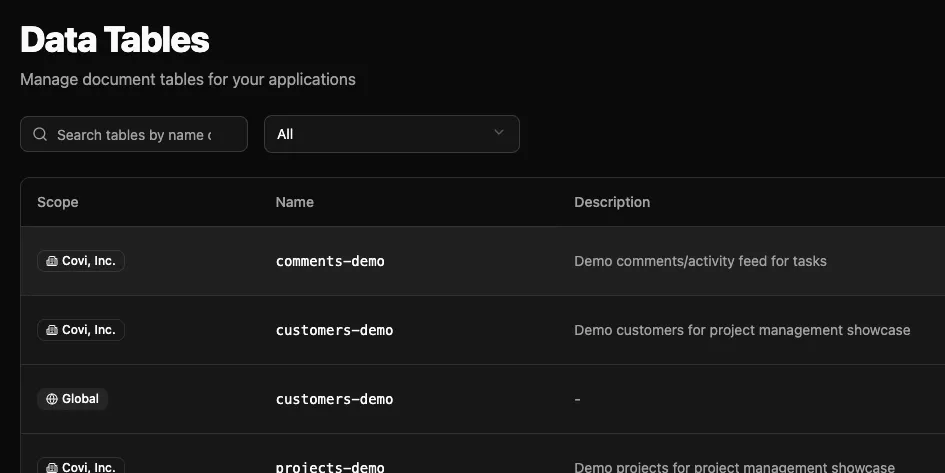The width and height of the screenshot is (945, 473).
Task: Sort by the Name column header
Action: pyautogui.click(x=294, y=202)
